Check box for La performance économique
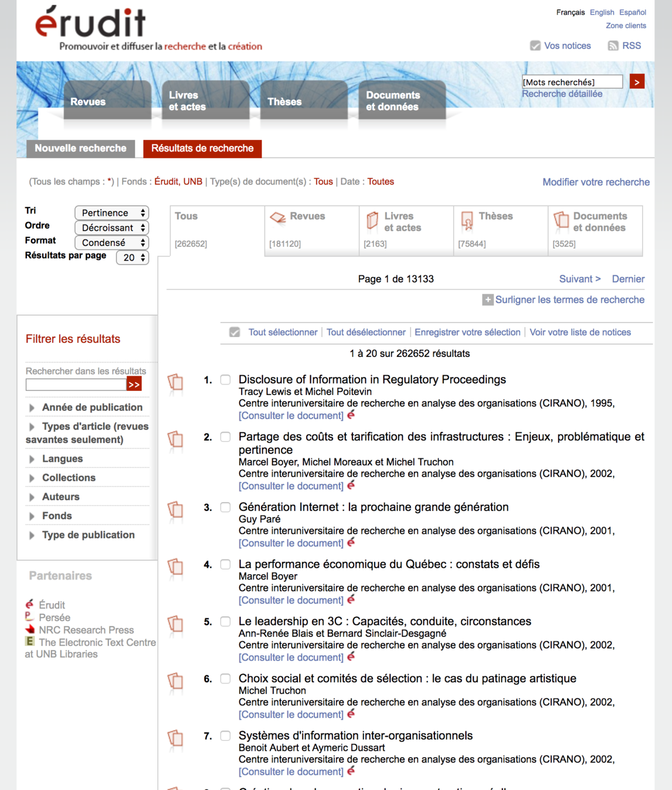 [x=225, y=565]
